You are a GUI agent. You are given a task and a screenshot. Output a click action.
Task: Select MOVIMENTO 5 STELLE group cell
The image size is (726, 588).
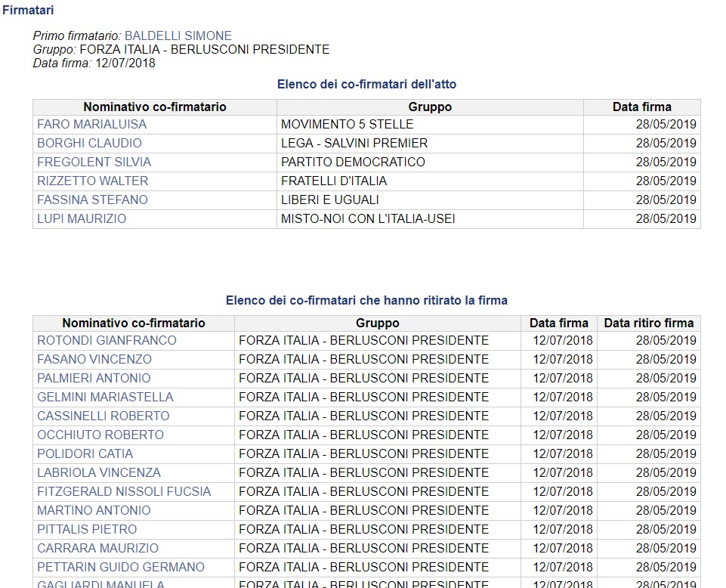(430, 125)
